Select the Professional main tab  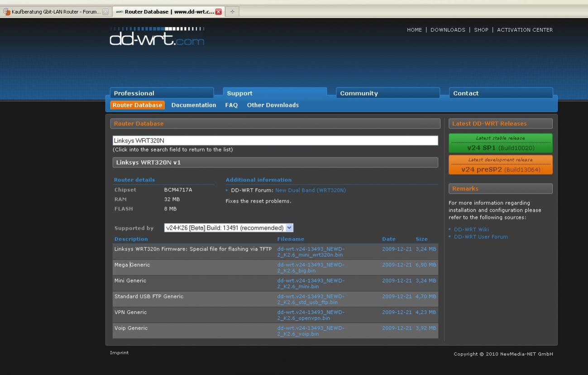click(162, 93)
